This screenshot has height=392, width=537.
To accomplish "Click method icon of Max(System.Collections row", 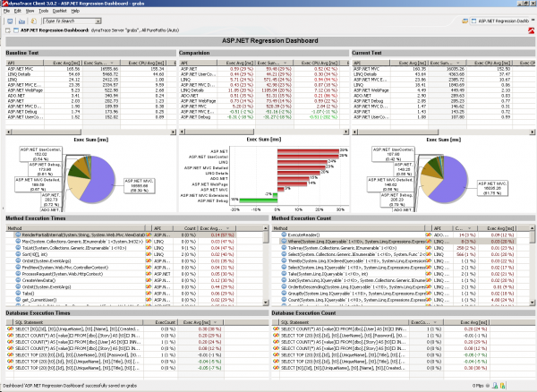I will pos(18,242).
